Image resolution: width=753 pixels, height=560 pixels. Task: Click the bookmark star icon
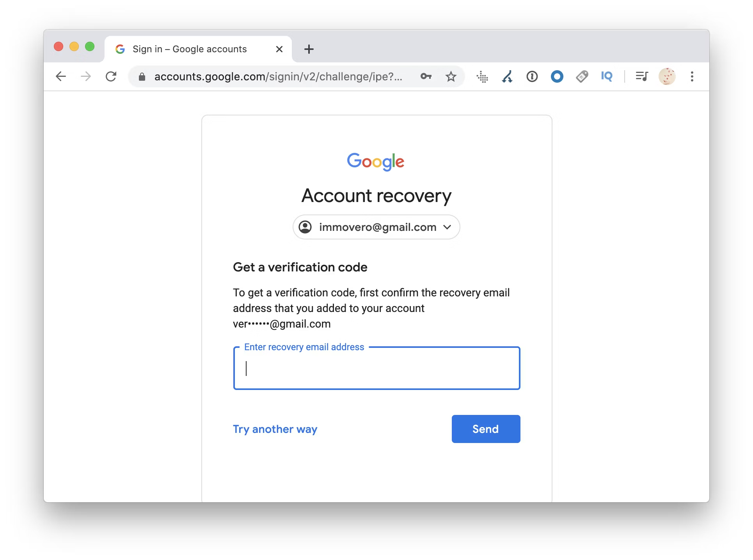[x=451, y=76]
